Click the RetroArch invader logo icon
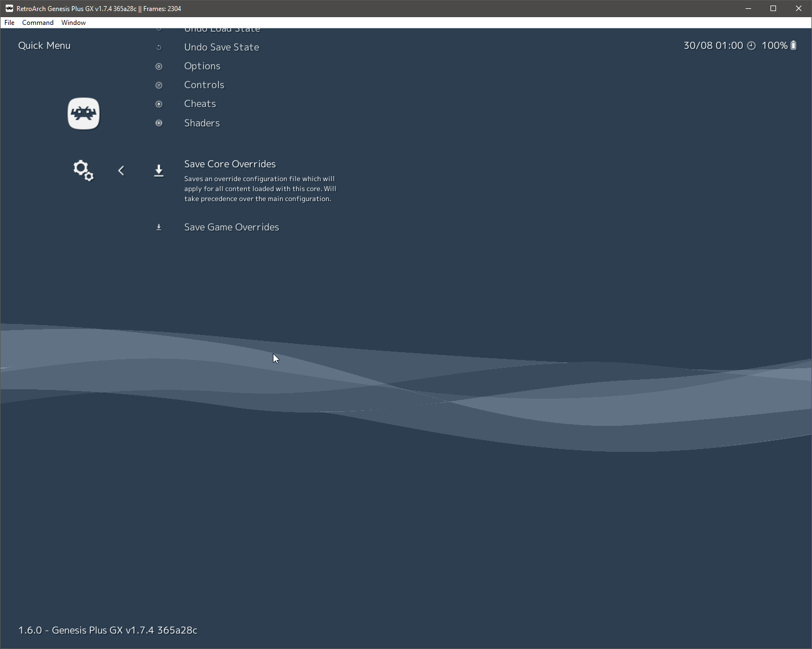The image size is (812, 649). coord(84,114)
